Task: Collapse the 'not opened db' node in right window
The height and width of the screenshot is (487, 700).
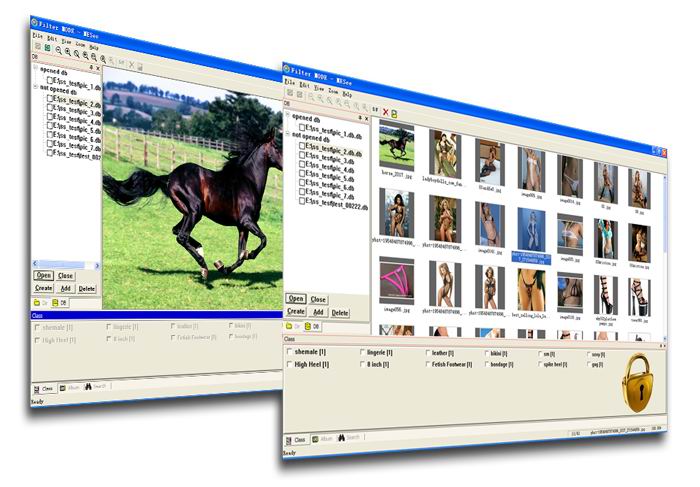Action: coord(288,133)
